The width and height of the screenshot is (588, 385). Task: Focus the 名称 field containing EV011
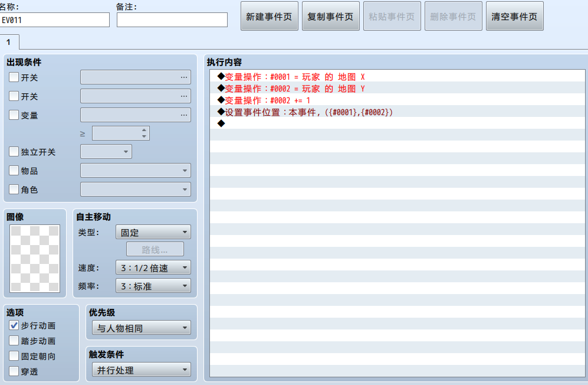(x=54, y=20)
